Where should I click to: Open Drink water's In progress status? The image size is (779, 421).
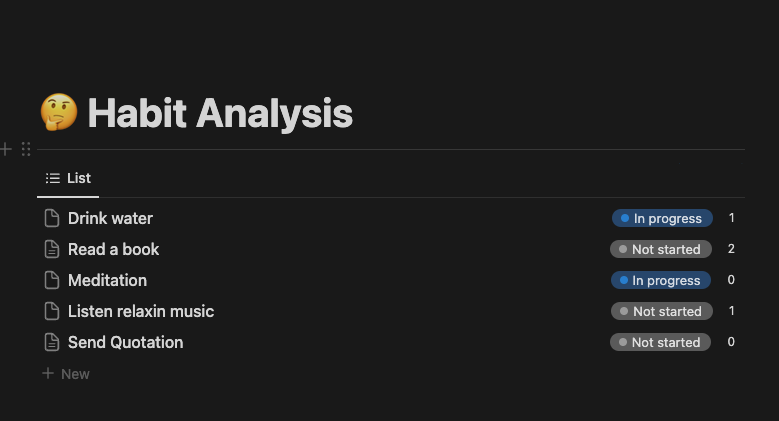[662, 218]
